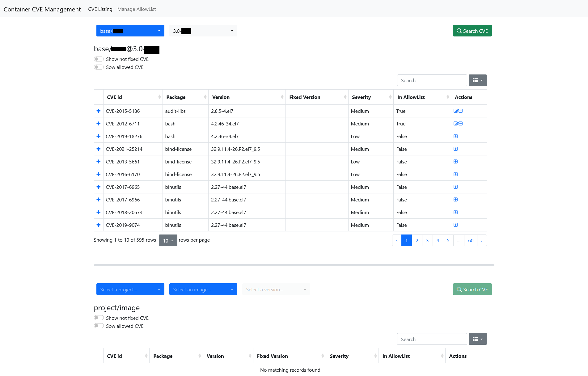Switch to Manage AllowList

136,9
